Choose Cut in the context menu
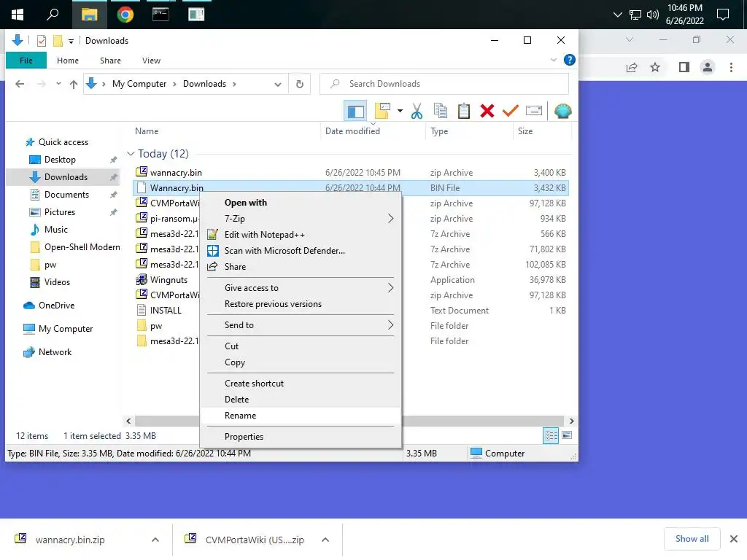The image size is (747, 560). click(x=301, y=346)
